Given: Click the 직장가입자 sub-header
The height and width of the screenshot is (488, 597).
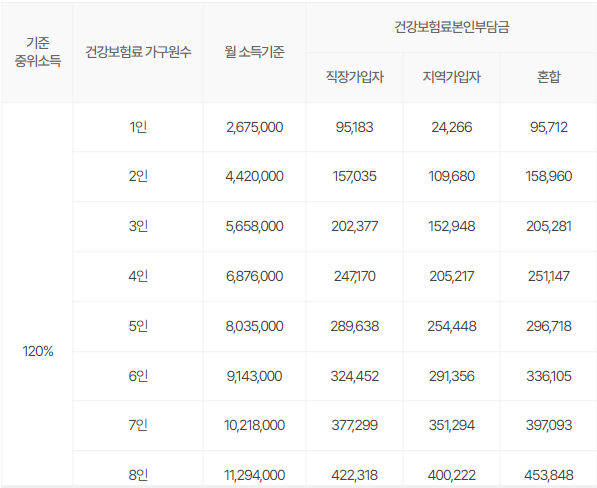Looking at the screenshot, I should pyautogui.click(x=354, y=77).
